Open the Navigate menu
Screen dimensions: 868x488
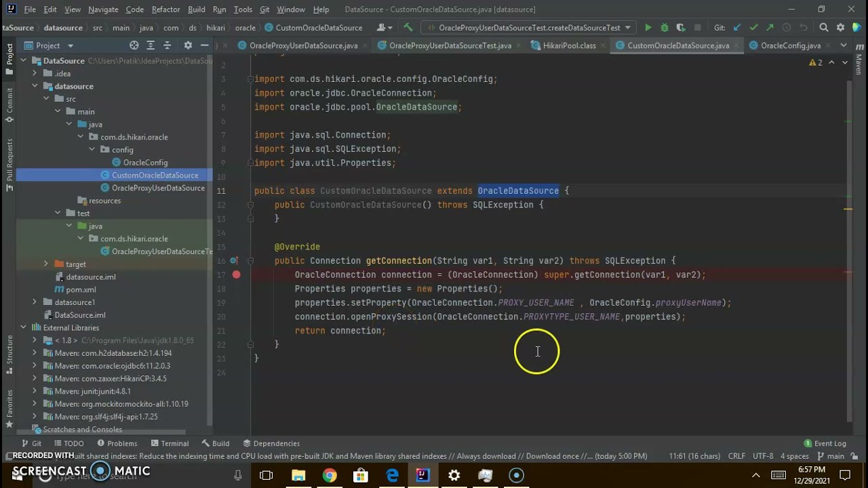[103, 9]
